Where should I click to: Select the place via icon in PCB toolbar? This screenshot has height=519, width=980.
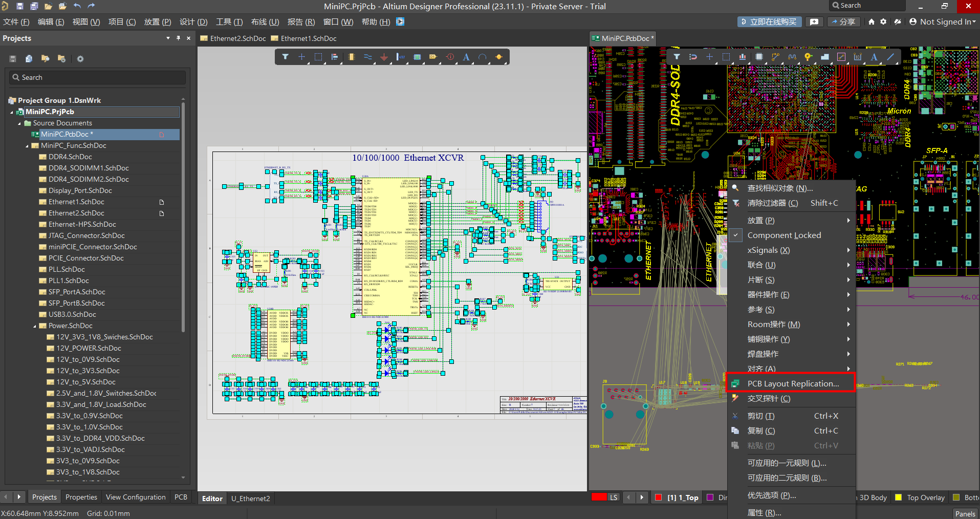coord(808,57)
